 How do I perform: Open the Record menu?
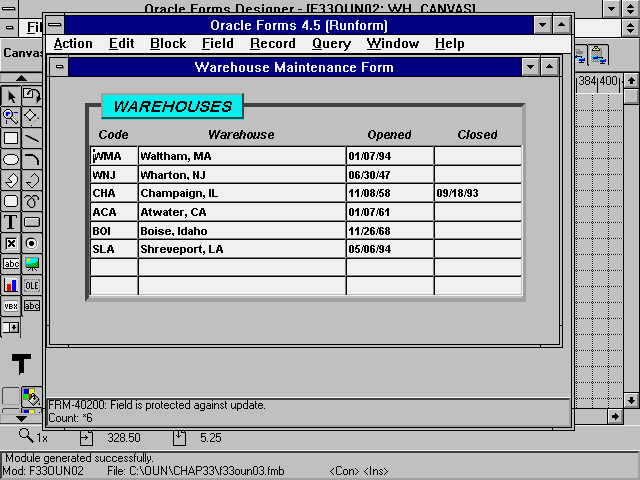tap(272, 44)
